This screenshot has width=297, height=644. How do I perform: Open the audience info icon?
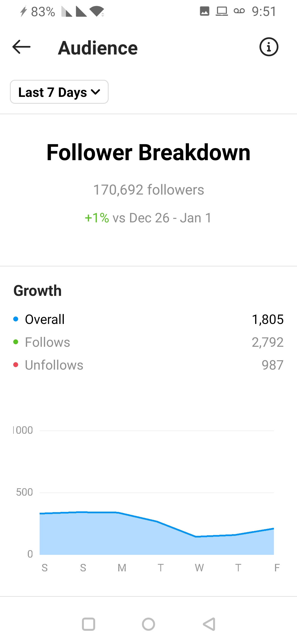pos(269,47)
